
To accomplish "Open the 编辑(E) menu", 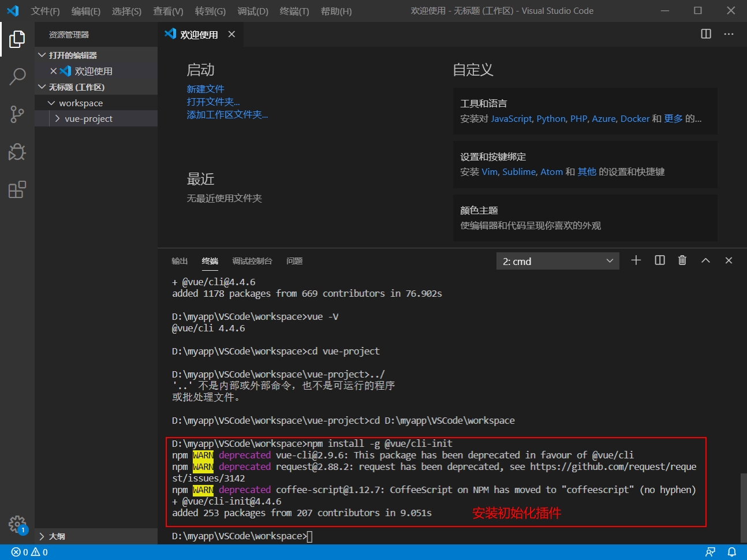I will point(86,11).
